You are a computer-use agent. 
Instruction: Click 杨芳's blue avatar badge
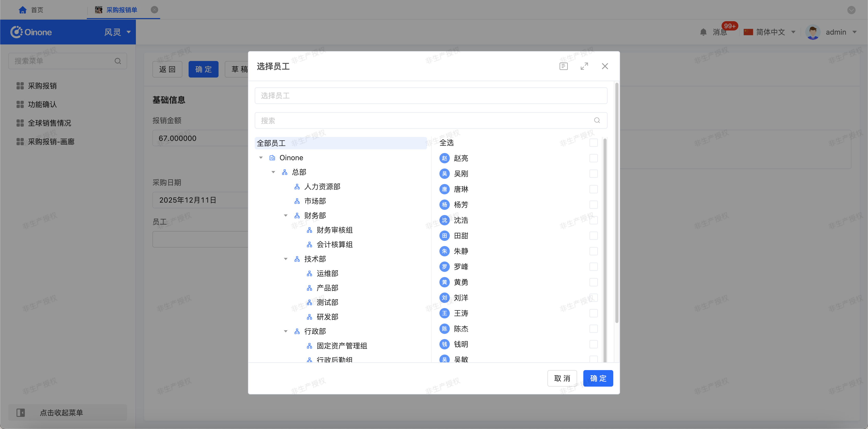coord(444,205)
